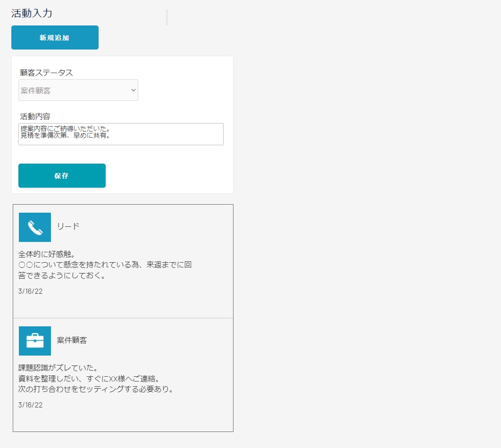501x448 pixels.
Task: Select the 案件顧客 label in activity list
Action: [x=72, y=340]
